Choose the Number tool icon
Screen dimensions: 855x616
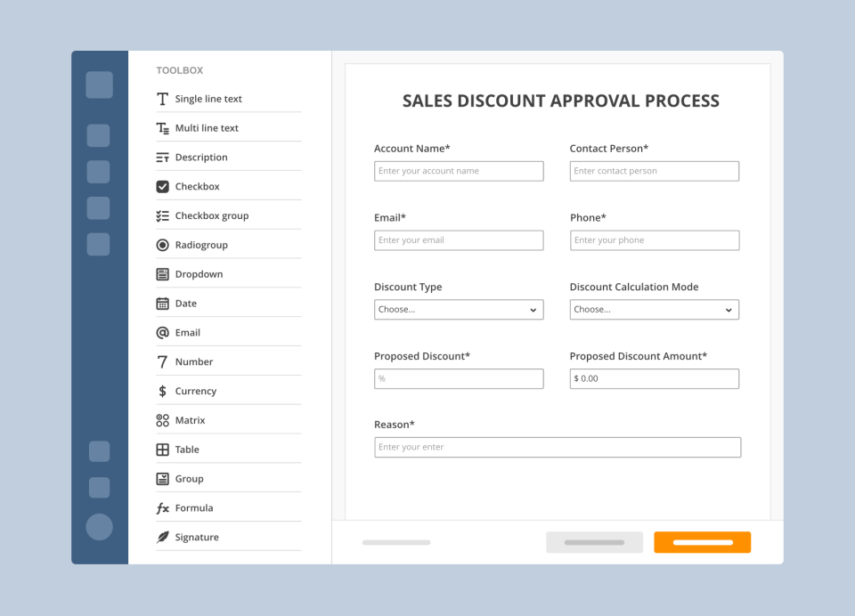[162, 362]
